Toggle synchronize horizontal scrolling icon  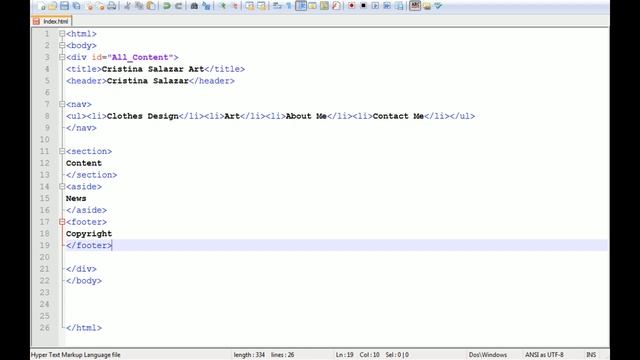click(x=261, y=6)
